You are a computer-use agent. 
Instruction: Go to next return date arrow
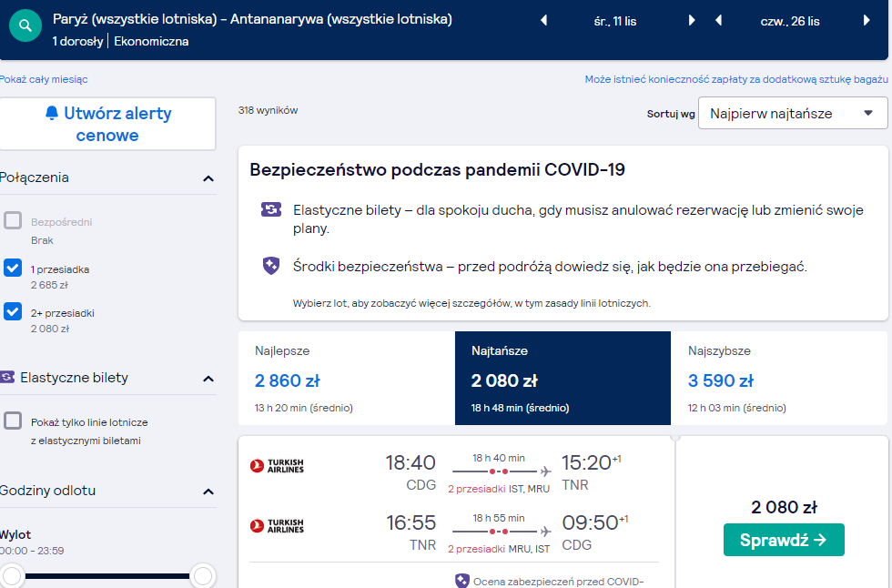click(867, 20)
